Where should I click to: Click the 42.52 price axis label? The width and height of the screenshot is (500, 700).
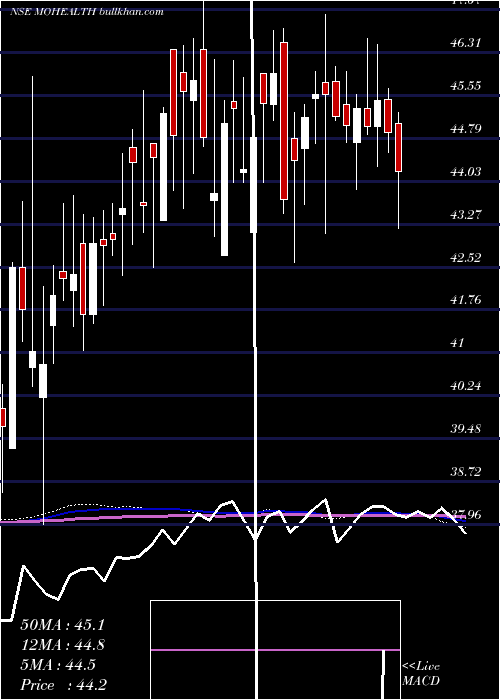pyautogui.click(x=466, y=258)
